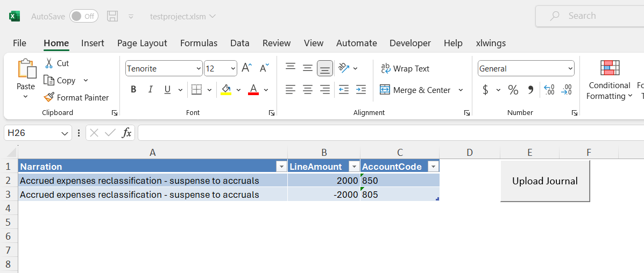Expand the font name dropdown for Tenorite
Viewport: 644px width, 273px height.
click(x=199, y=69)
